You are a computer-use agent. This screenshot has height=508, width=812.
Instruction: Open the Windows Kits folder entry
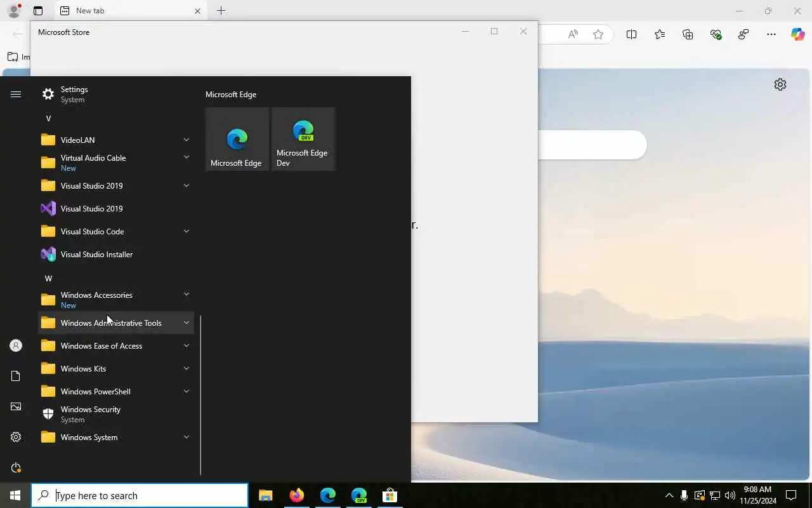pos(116,368)
